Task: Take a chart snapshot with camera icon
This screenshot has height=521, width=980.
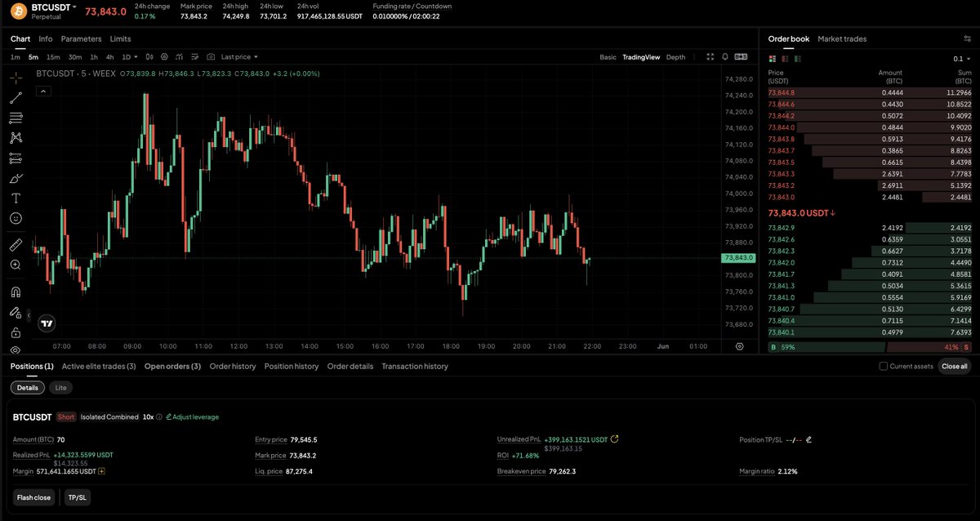Action: pyautogui.click(x=211, y=57)
